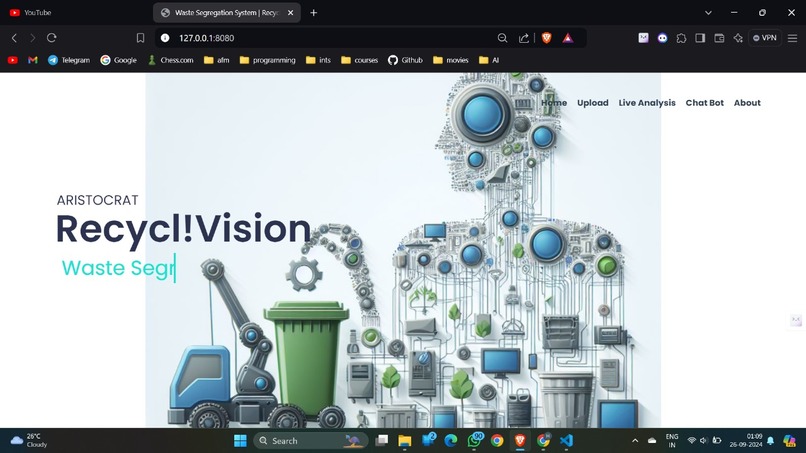Open the volume speaker tray icon
Image resolution: width=806 pixels, height=453 pixels.
[x=704, y=441]
